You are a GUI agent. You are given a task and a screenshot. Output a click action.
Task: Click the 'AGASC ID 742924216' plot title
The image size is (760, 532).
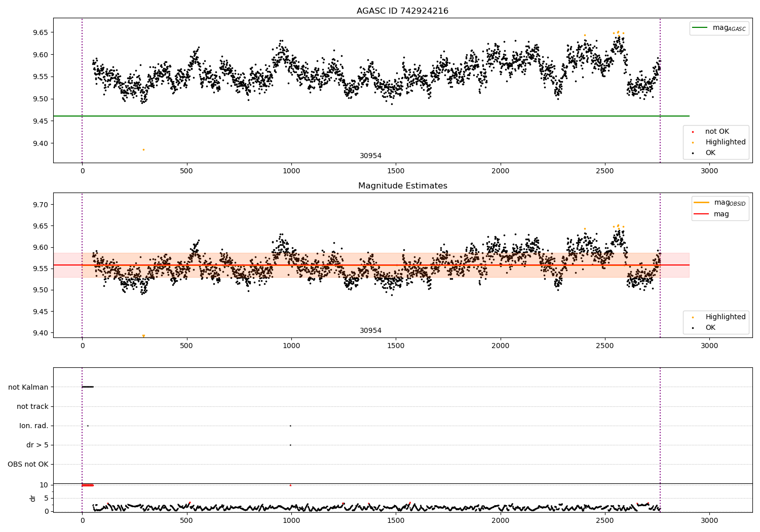click(x=402, y=11)
